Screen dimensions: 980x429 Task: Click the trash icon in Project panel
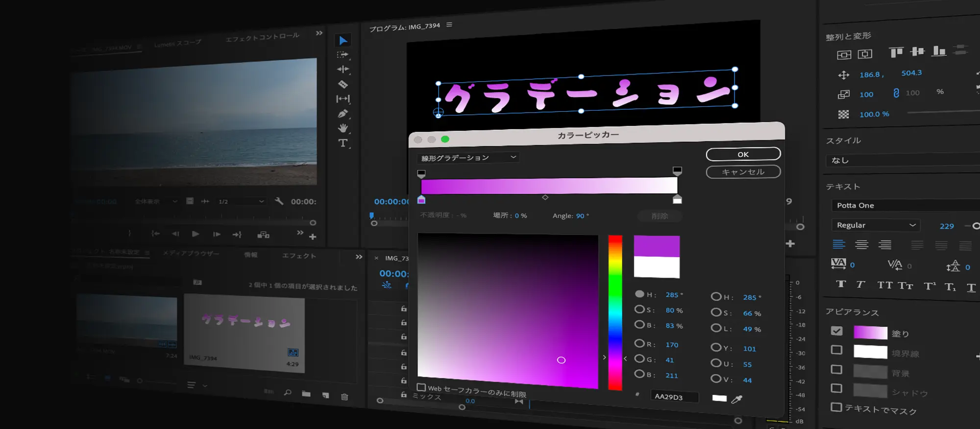344,397
